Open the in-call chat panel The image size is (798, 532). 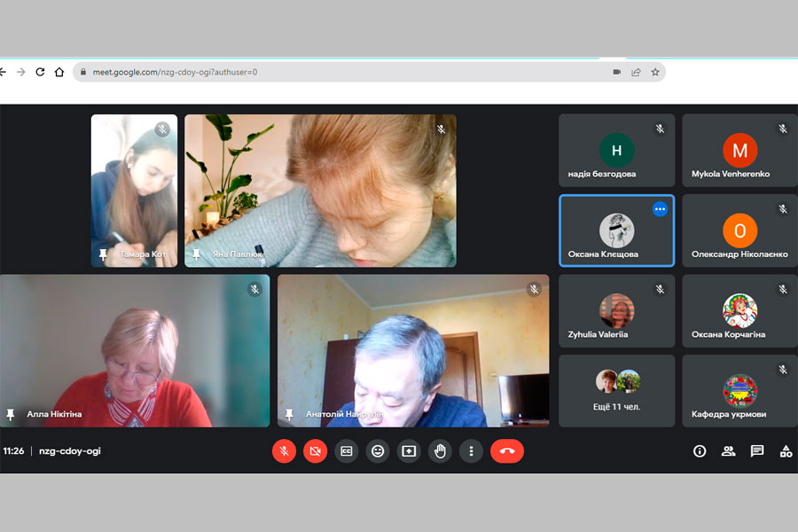click(757, 451)
